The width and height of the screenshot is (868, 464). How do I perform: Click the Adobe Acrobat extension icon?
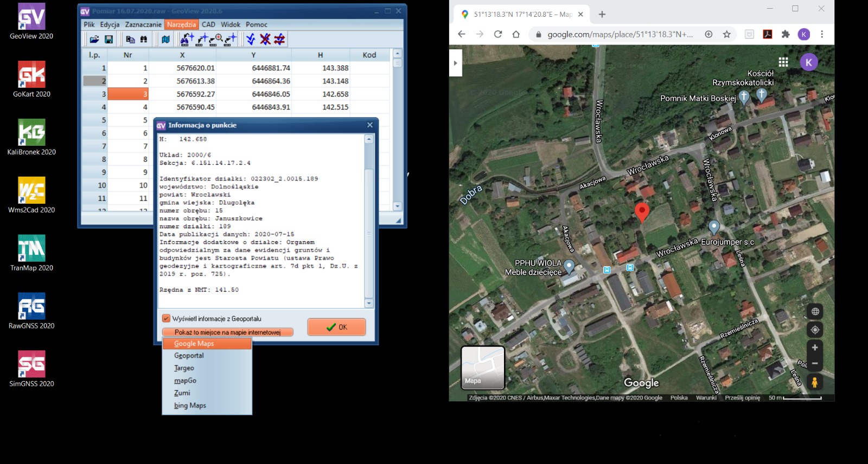coord(768,34)
